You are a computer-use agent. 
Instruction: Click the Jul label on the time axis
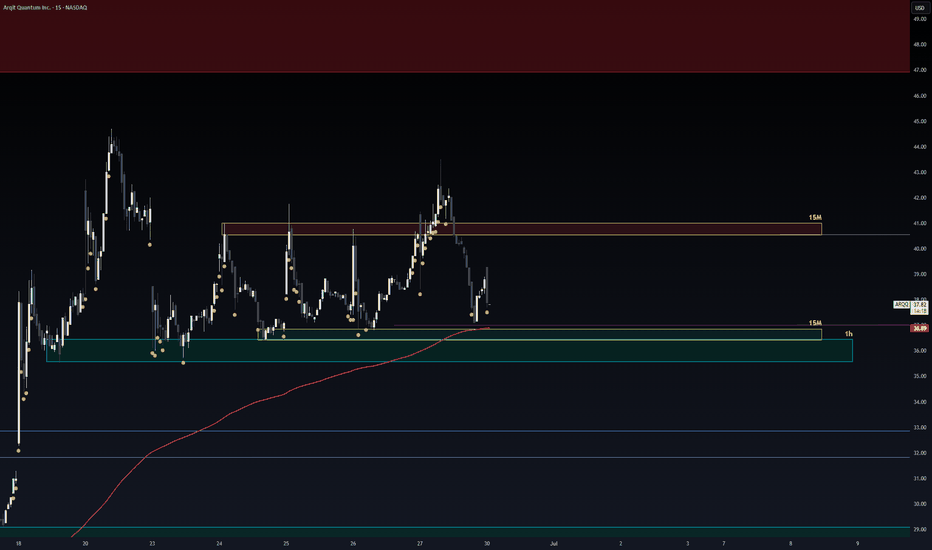click(553, 543)
